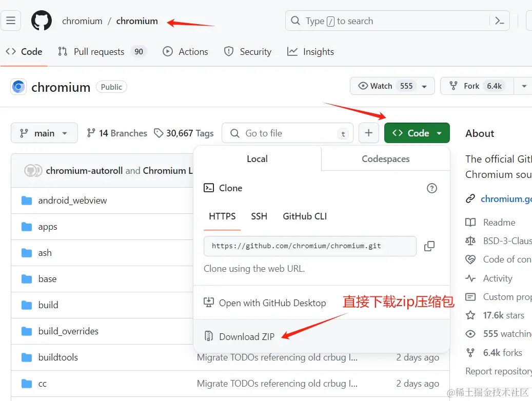
Task: Select the GitHub CLI clone option
Action: coord(305,216)
